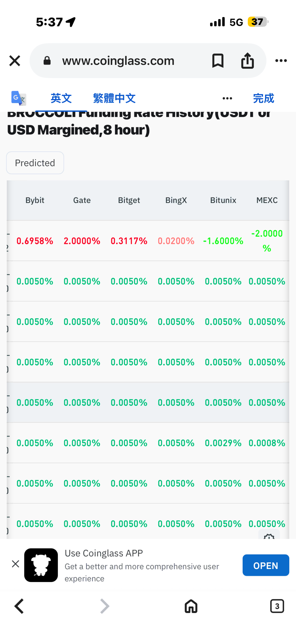Tap the MEXC column header
Viewport: 296px width, 644px height.
267,200
